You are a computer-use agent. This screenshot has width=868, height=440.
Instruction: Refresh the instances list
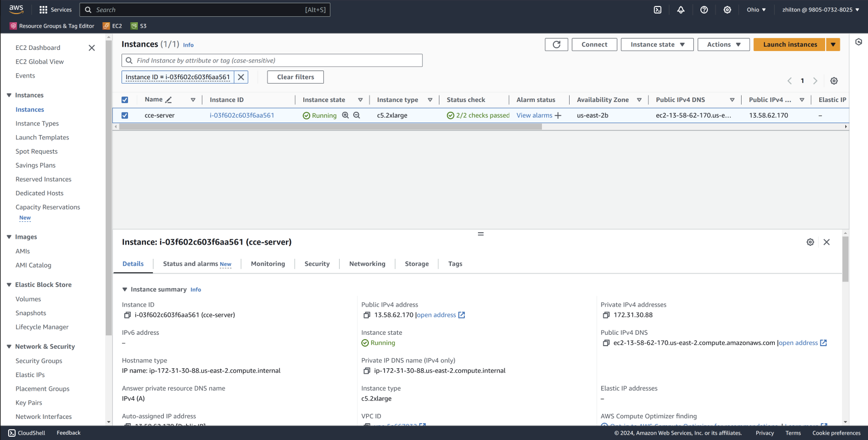click(x=557, y=44)
